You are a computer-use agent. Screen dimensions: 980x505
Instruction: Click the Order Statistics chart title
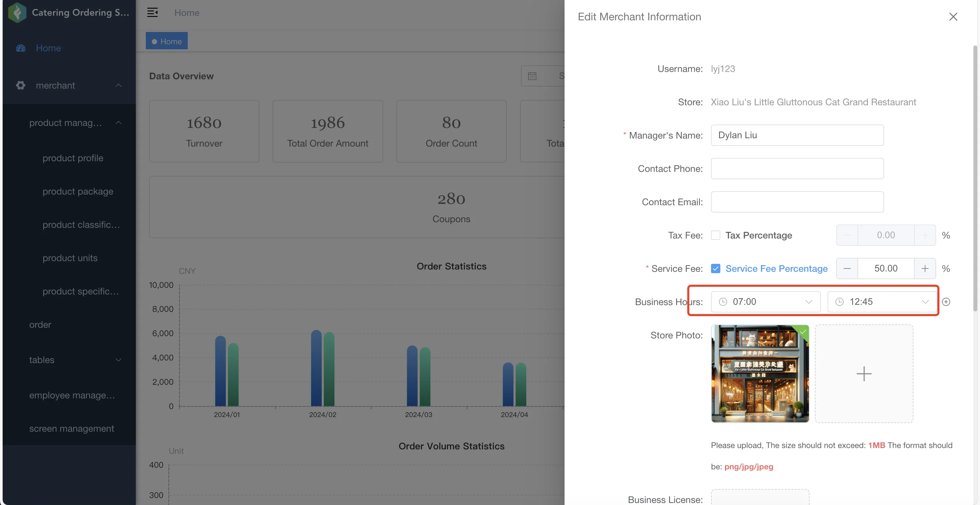(451, 266)
